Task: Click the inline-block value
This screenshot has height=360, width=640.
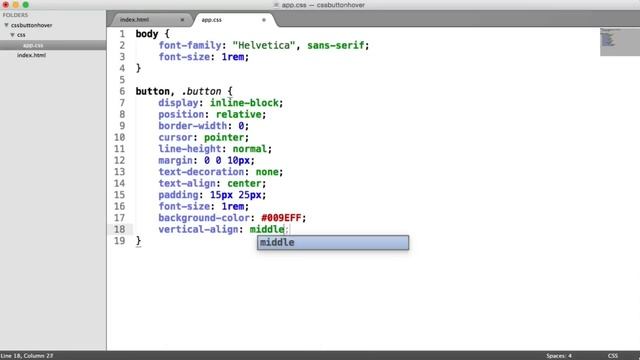Action: coord(244,103)
